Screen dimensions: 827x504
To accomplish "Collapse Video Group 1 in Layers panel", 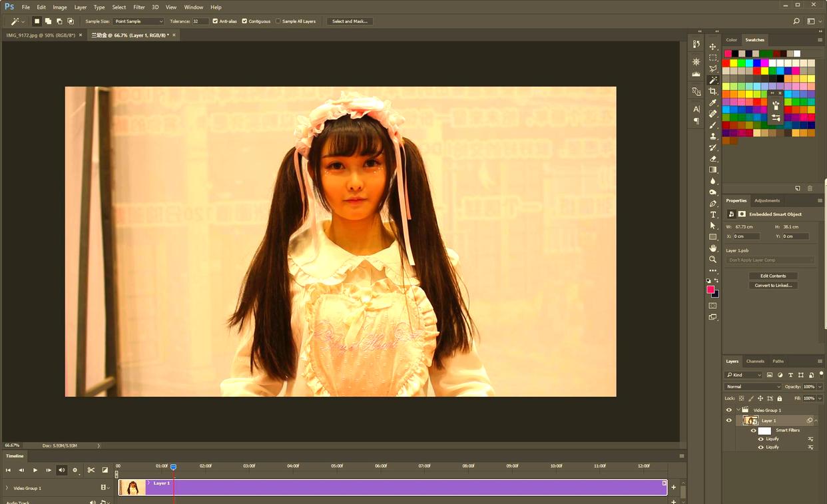I will 738,410.
